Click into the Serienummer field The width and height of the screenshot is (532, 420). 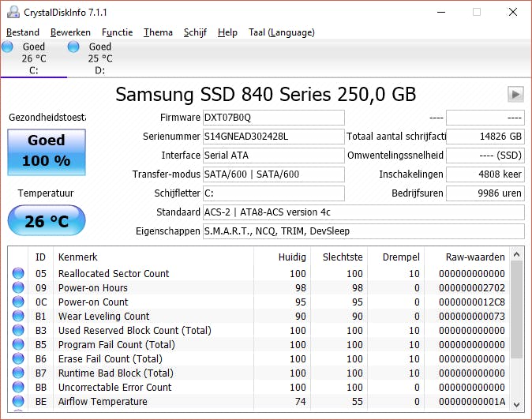tap(273, 137)
